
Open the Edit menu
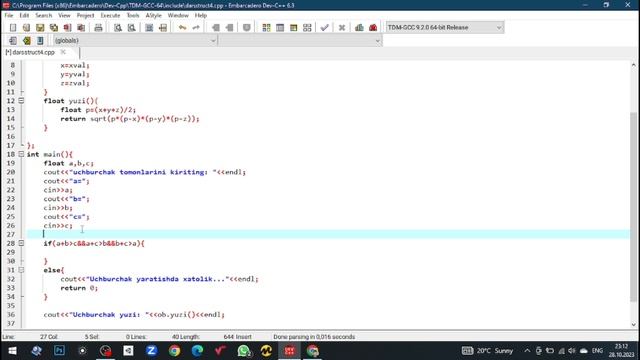[x=24, y=15]
